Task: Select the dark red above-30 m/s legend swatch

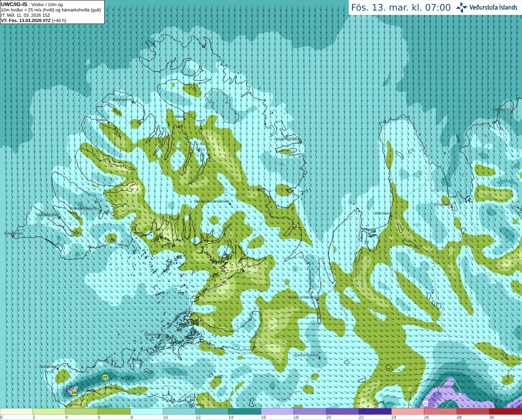Action: pyautogui.click(x=506, y=411)
